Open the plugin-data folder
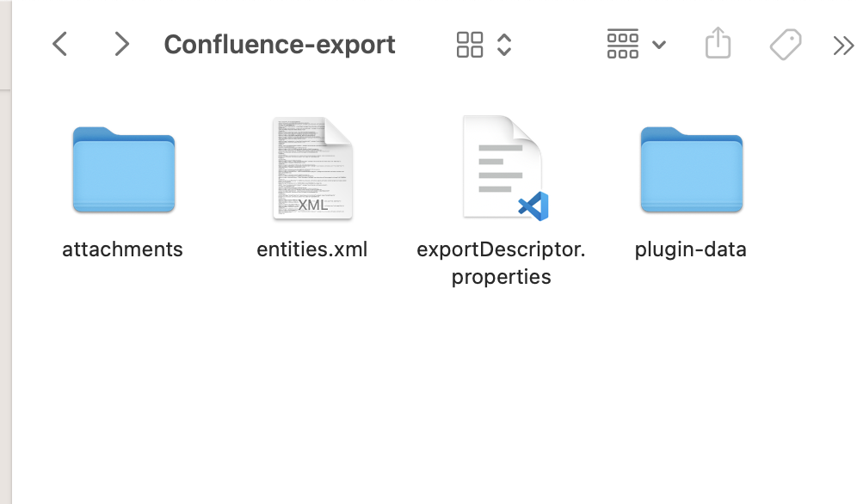The image size is (857, 504). click(x=691, y=169)
